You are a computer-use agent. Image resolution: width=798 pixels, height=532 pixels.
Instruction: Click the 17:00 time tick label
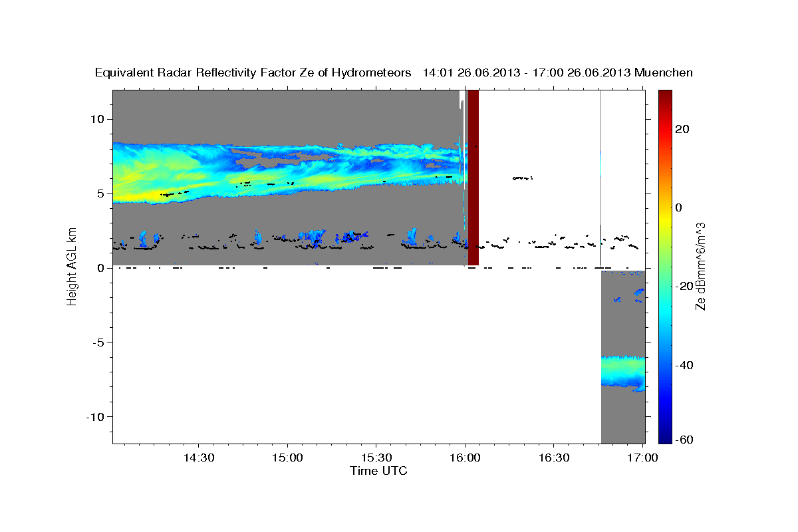click(642, 458)
